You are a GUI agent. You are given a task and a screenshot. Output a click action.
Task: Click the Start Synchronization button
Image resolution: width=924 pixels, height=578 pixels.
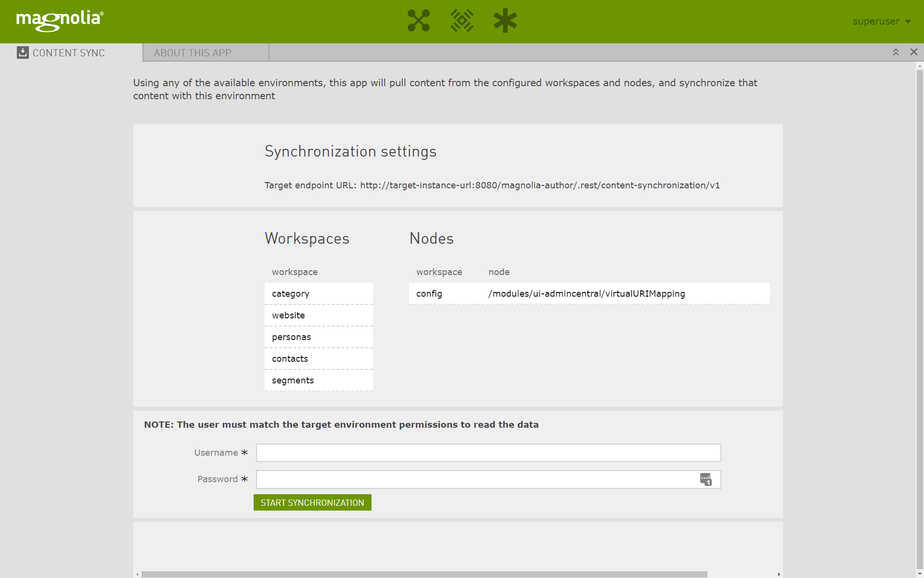pyautogui.click(x=312, y=502)
